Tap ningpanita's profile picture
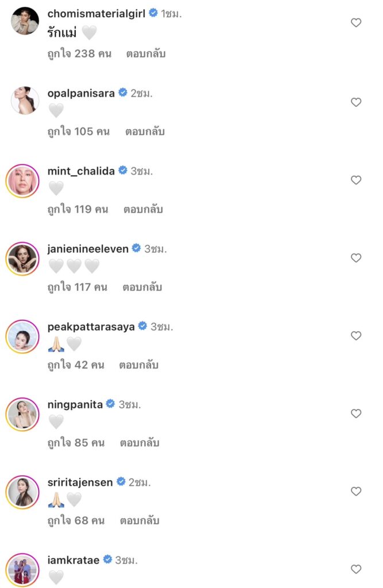Image resolution: width=383 pixels, height=588 pixels. click(23, 414)
